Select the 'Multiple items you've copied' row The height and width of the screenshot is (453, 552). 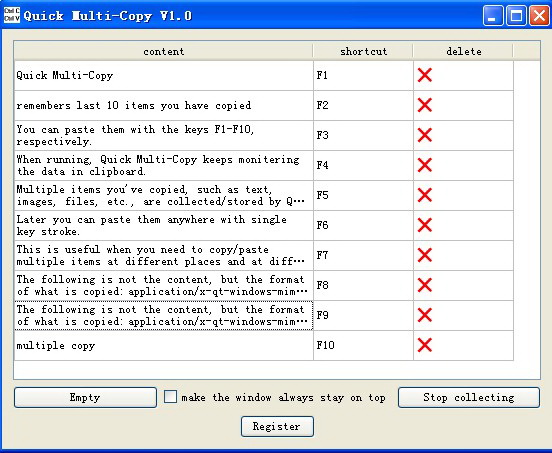click(x=164, y=195)
